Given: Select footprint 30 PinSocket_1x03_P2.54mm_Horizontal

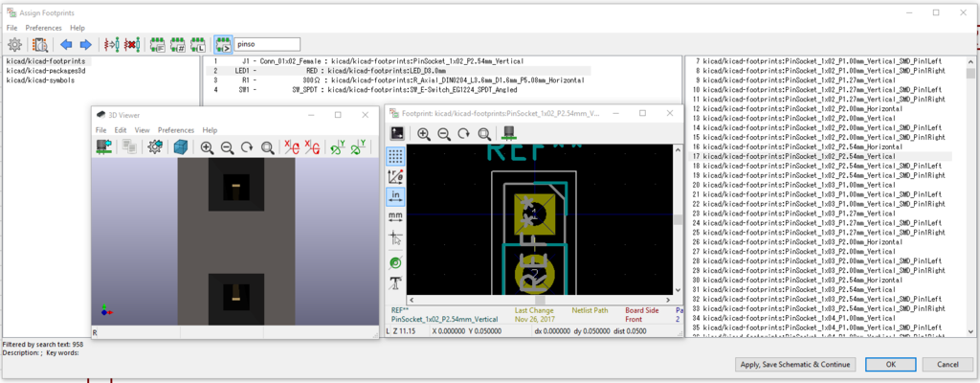Looking at the screenshot, I should [x=820, y=280].
